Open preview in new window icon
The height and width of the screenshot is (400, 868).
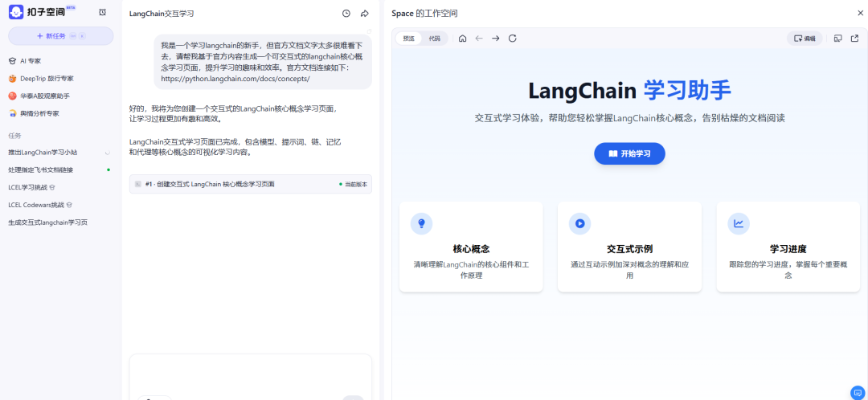click(x=854, y=39)
